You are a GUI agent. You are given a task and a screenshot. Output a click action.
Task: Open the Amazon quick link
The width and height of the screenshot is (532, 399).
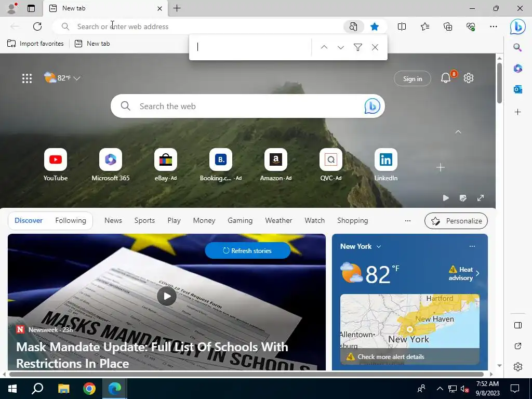pyautogui.click(x=275, y=165)
